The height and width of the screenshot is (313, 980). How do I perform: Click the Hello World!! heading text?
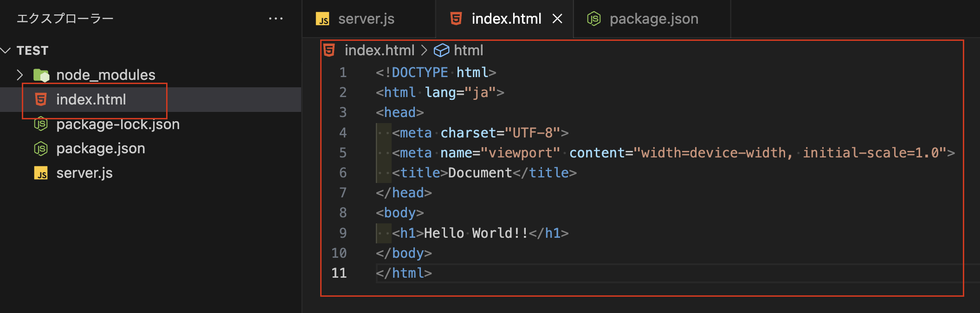pyautogui.click(x=477, y=233)
